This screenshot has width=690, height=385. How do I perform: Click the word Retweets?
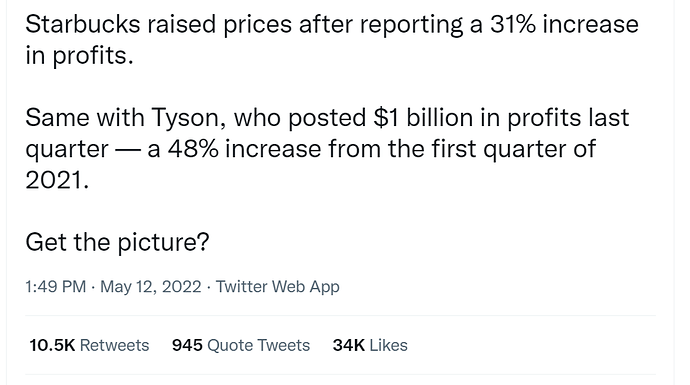tap(114, 345)
